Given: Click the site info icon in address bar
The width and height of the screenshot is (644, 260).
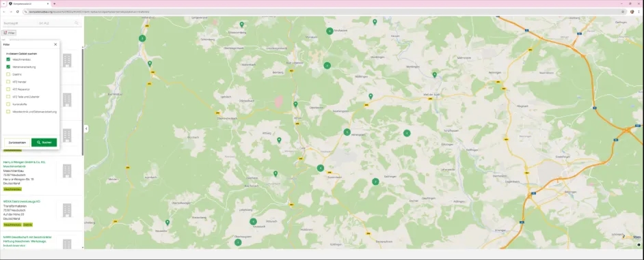Looking at the screenshot, I should 25,12.
